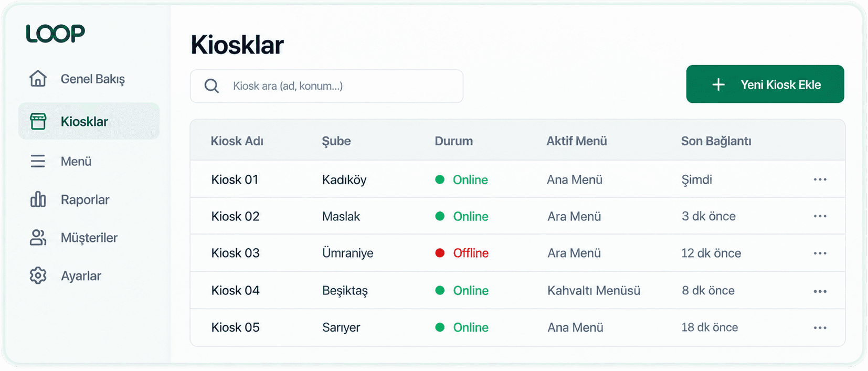
Task: Click the LOOP logo
Action: [x=55, y=34]
